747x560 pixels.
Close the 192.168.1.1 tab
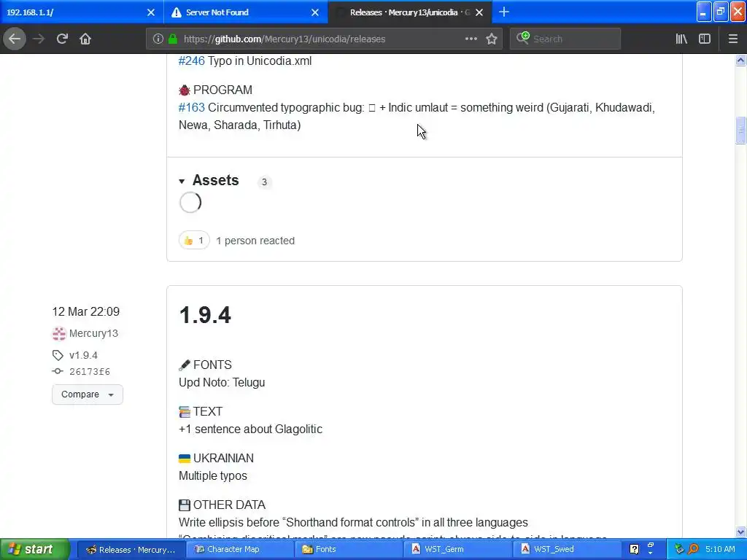click(151, 12)
